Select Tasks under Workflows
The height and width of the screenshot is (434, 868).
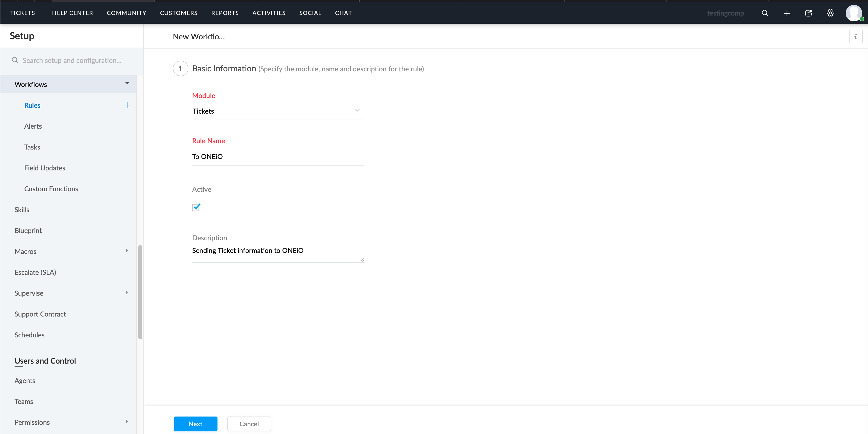click(x=32, y=147)
